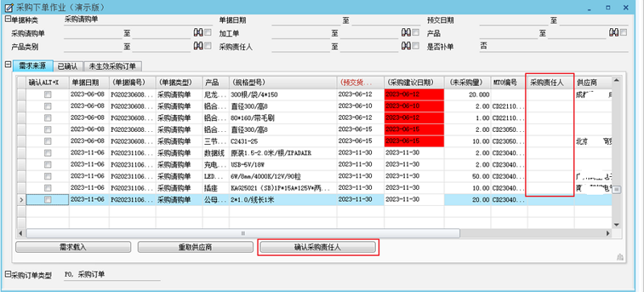Click the binoculars lookup icon for 采购请购单
This screenshot has height=292, width=644.
(197, 33)
